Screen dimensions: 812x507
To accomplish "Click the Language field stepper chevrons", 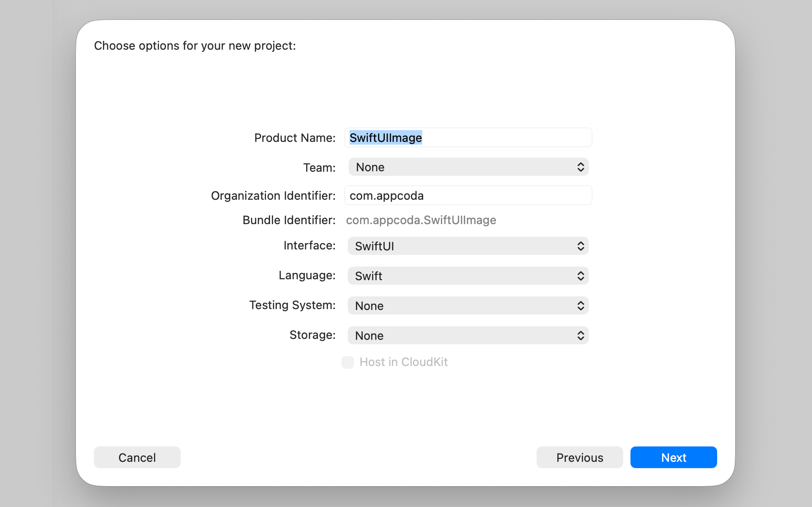I will pos(581,276).
